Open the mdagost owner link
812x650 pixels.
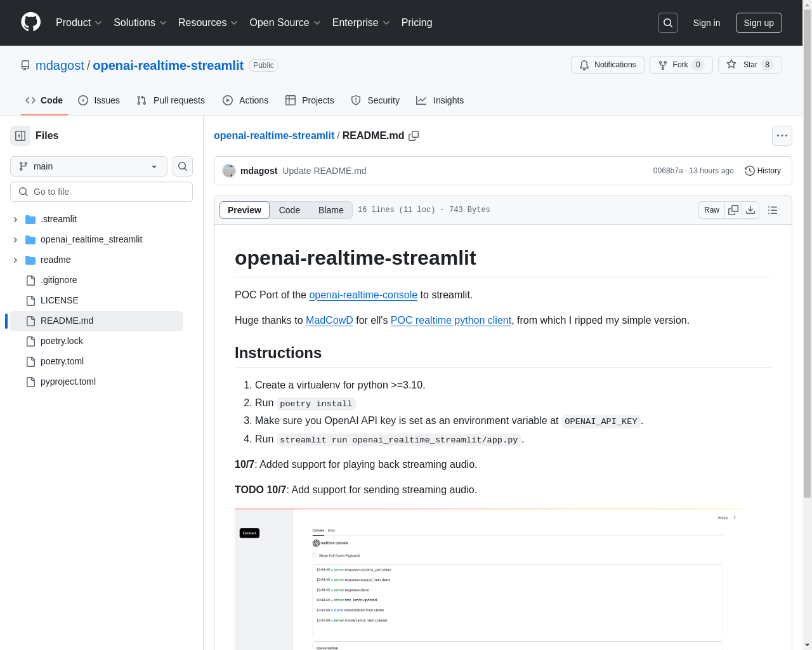pyautogui.click(x=60, y=65)
